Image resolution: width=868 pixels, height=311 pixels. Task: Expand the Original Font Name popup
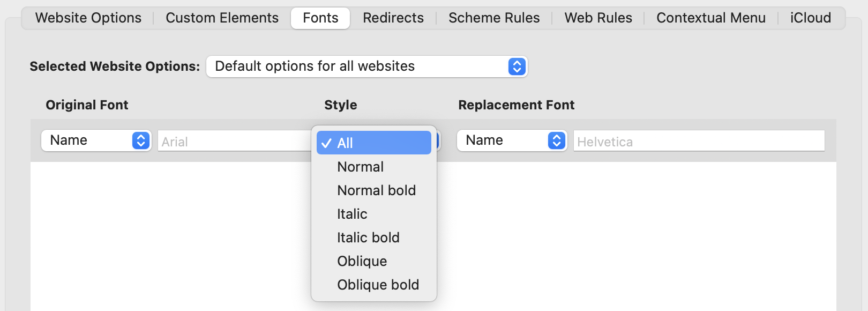[x=96, y=140]
